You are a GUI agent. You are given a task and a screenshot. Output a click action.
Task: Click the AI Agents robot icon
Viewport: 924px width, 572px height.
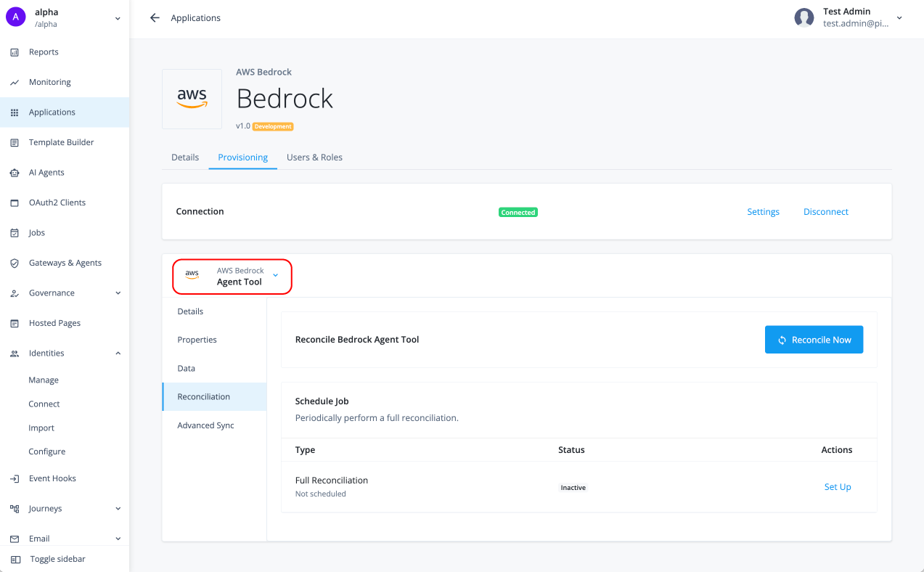coord(15,173)
